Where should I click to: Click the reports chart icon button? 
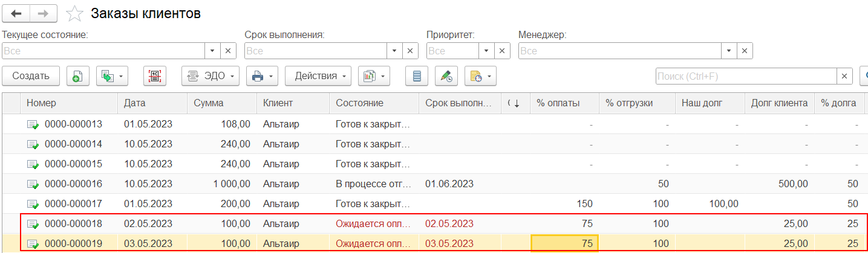[374, 76]
